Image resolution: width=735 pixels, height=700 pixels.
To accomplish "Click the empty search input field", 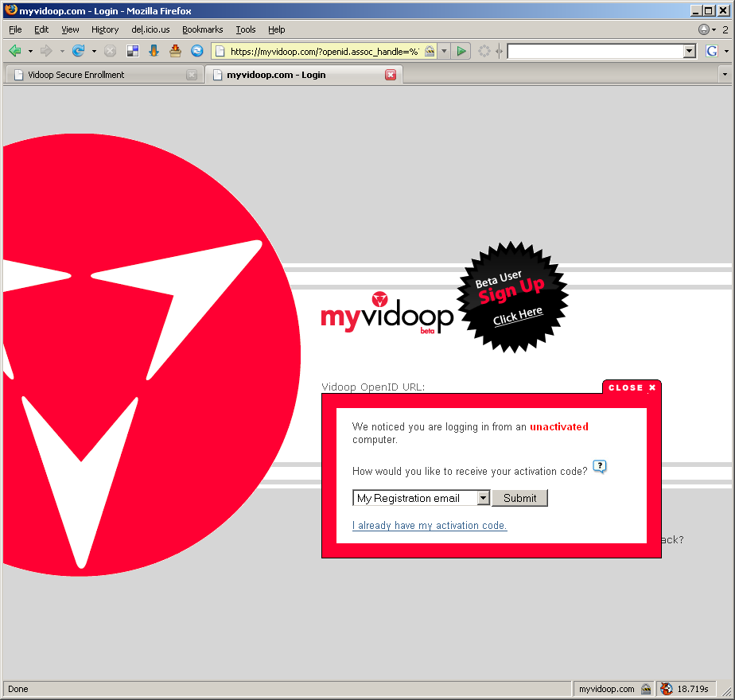I will tap(595, 51).
